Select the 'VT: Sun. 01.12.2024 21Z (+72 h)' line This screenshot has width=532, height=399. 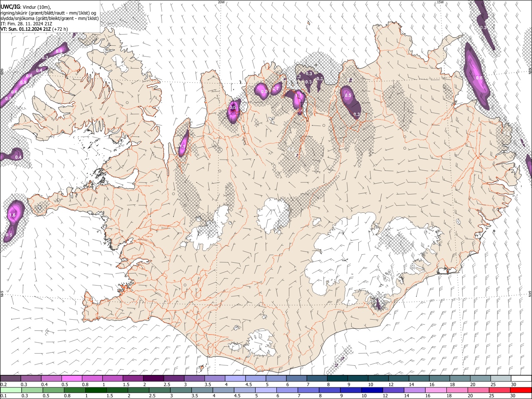point(34,29)
